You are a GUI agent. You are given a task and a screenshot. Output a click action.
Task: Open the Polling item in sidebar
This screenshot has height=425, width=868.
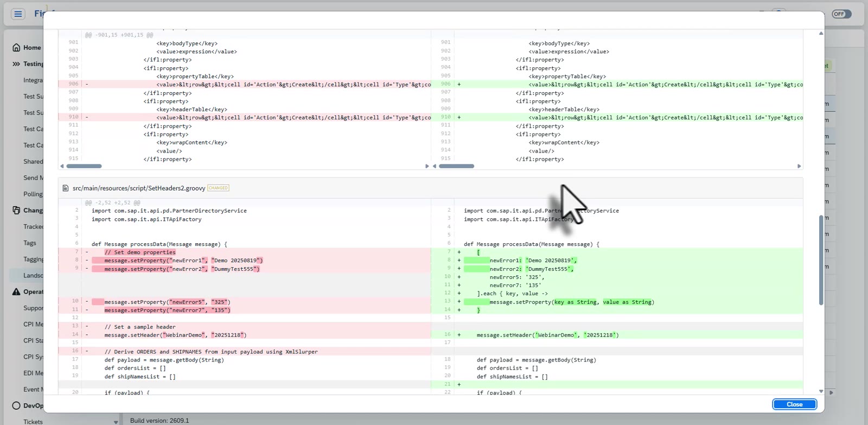(x=33, y=194)
